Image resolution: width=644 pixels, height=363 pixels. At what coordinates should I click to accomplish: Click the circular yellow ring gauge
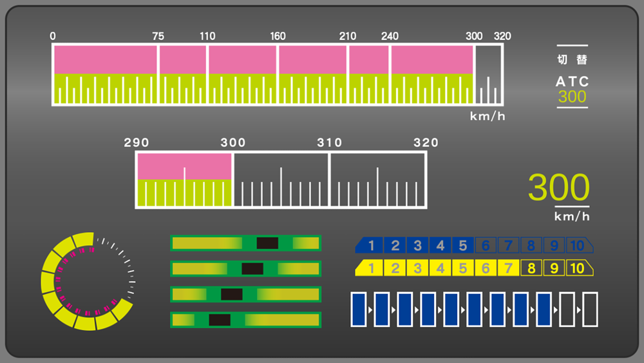click(x=88, y=282)
